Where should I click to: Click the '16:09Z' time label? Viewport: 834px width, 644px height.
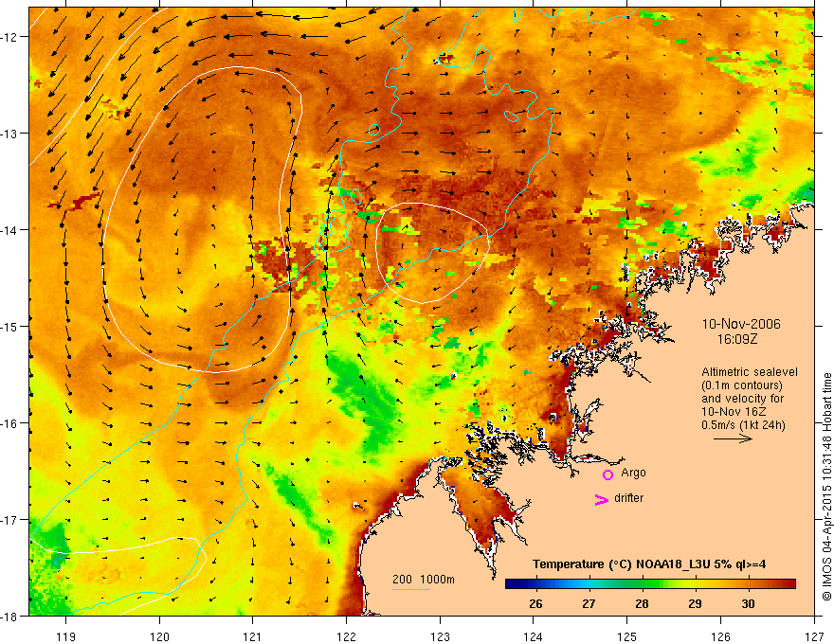[737, 339]
